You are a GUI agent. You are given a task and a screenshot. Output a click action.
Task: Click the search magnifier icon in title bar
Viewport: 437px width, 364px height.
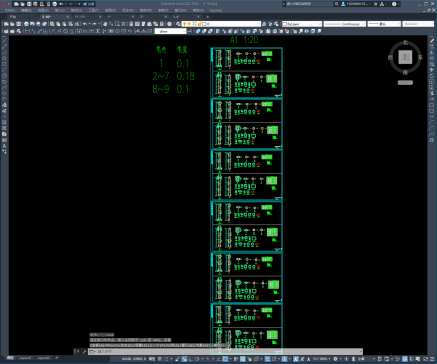(337, 4)
